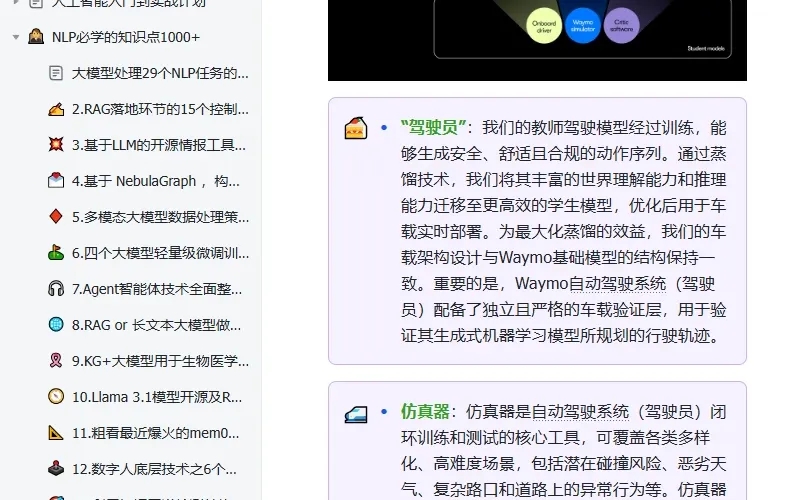Open 3.基于LLM的开源情报工具... document
The image size is (808, 500).
[159, 145]
